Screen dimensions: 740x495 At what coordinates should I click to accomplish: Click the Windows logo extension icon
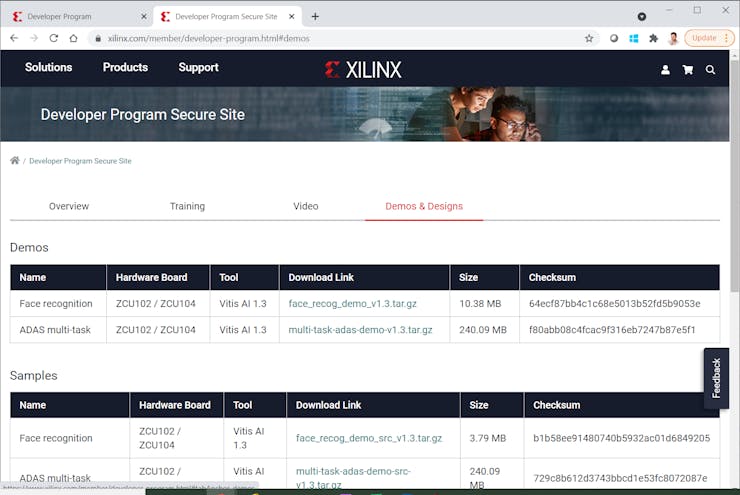634,38
